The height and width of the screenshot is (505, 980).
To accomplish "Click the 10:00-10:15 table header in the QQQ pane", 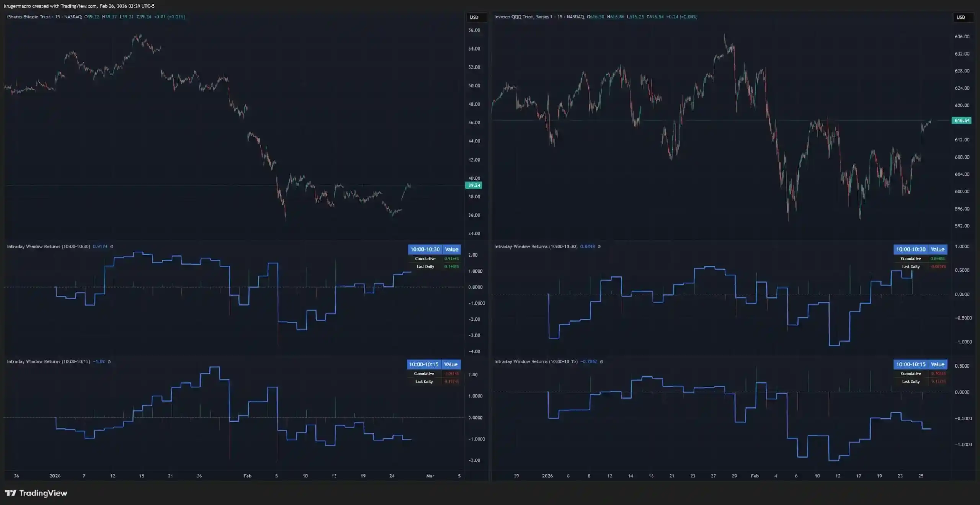I will pos(910,364).
